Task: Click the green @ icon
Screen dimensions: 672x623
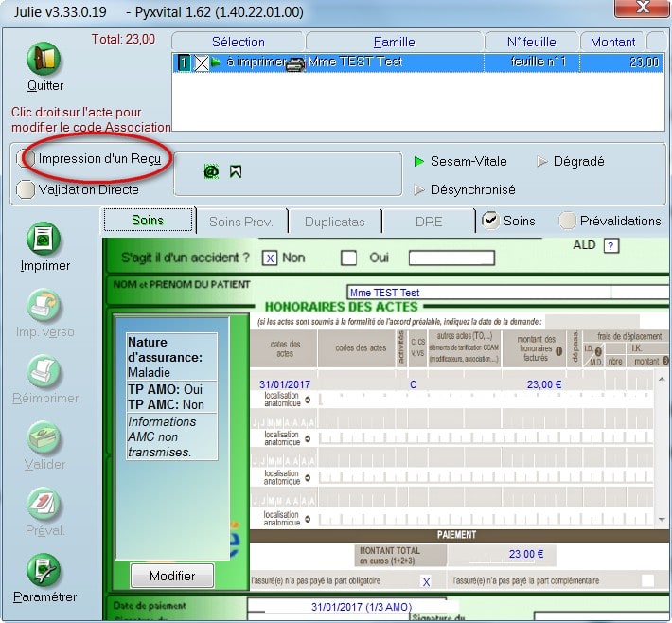Action: coord(210,171)
